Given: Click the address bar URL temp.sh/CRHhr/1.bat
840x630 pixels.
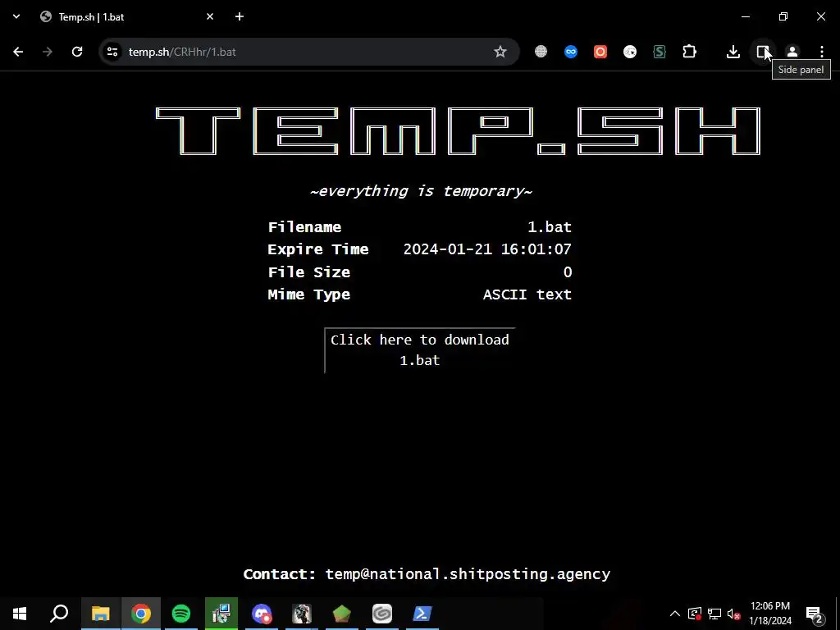Looking at the screenshot, I should coord(182,52).
